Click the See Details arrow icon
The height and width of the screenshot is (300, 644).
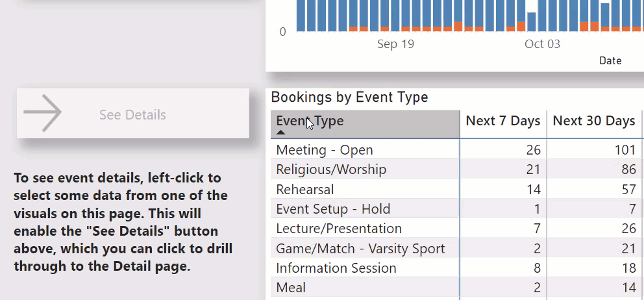[42, 113]
